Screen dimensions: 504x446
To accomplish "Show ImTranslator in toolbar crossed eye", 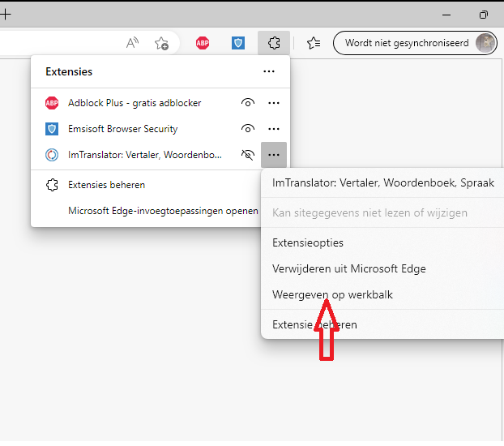I will (248, 155).
